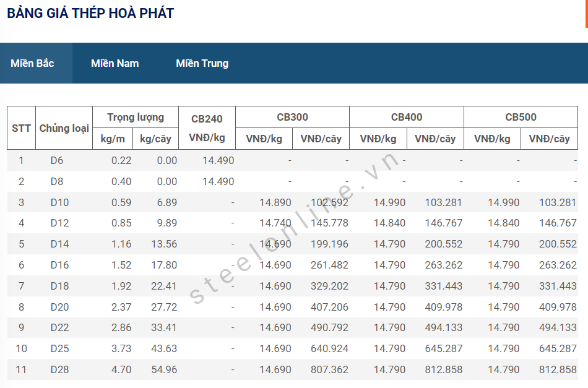Click the 14.490 price in the D8 row
This screenshot has height=388, width=588.
click(x=218, y=181)
